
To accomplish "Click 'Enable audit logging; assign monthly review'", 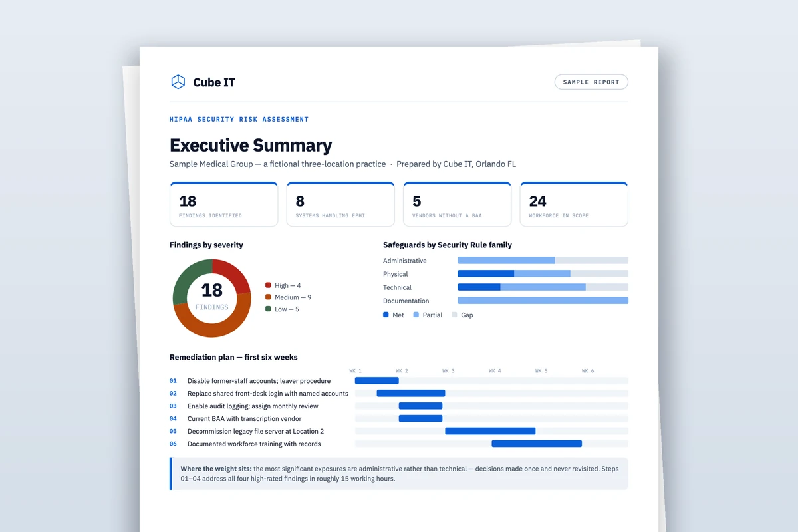I will click(x=253, y=406).
